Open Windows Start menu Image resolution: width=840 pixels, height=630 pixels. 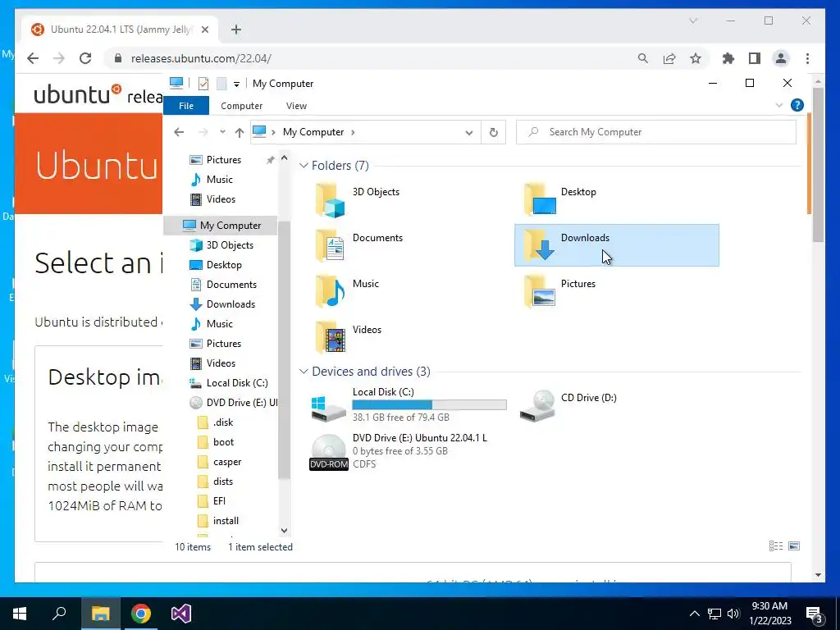(x=20, y=614)
